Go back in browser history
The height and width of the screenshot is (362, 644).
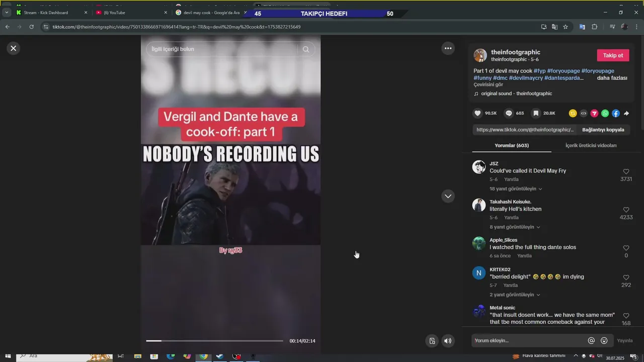point(7,27)
